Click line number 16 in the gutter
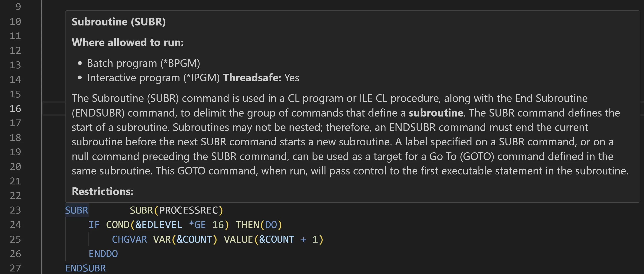This screenshot has height=274, width=644. (15, 108)
